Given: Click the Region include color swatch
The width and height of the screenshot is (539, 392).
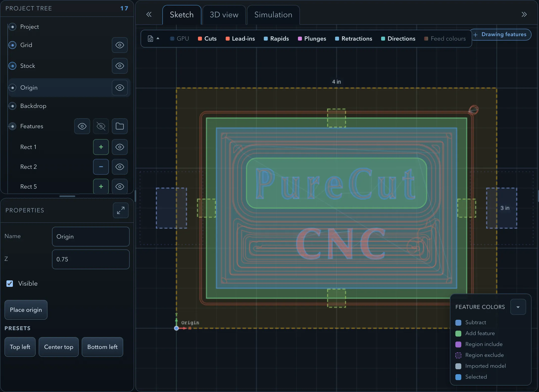Looking at the screenshot, I should click(458, 344).
